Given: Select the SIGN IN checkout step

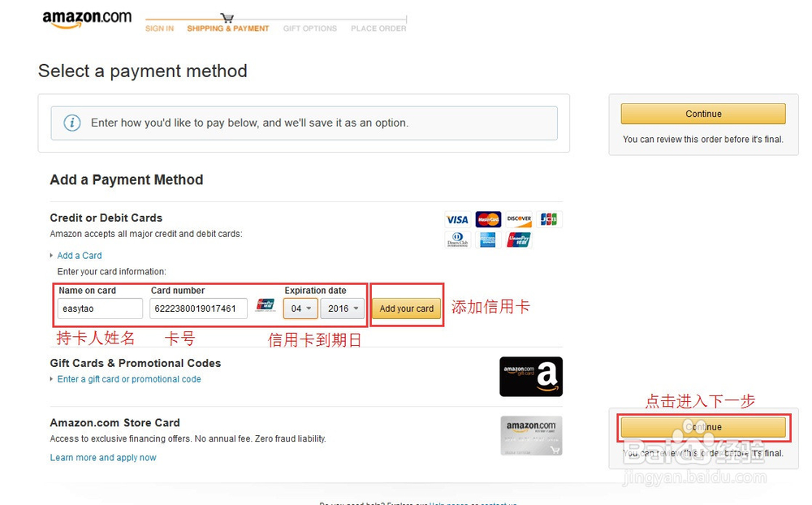Looking at the screenshot, I should click(x=159, y=28).
